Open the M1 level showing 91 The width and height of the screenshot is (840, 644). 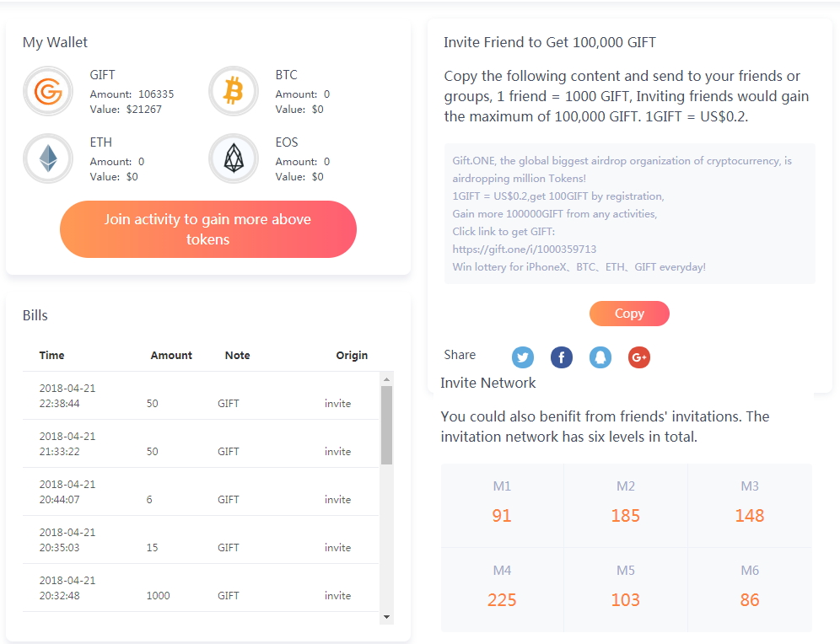[x=502, y=506]
